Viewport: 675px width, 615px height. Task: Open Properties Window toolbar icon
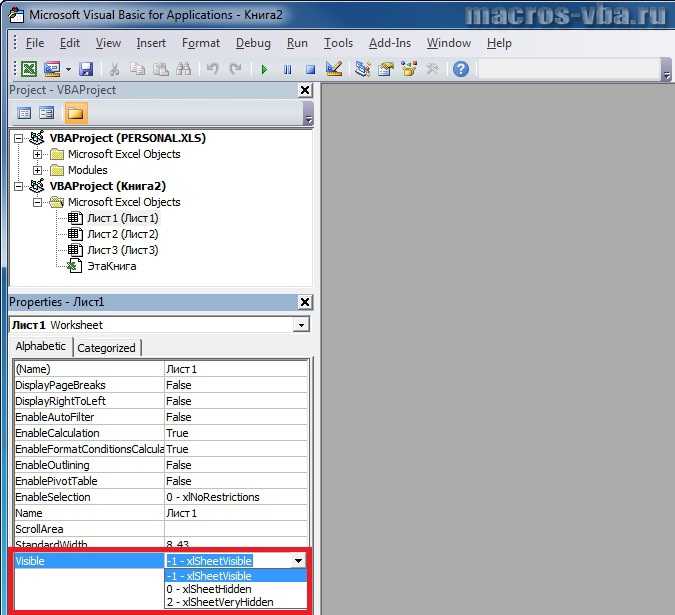386,69
